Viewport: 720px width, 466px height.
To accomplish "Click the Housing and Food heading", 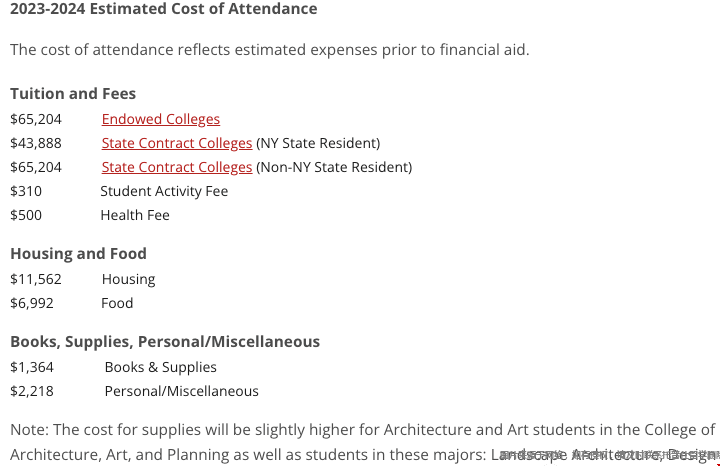I will tap(78, 254).
